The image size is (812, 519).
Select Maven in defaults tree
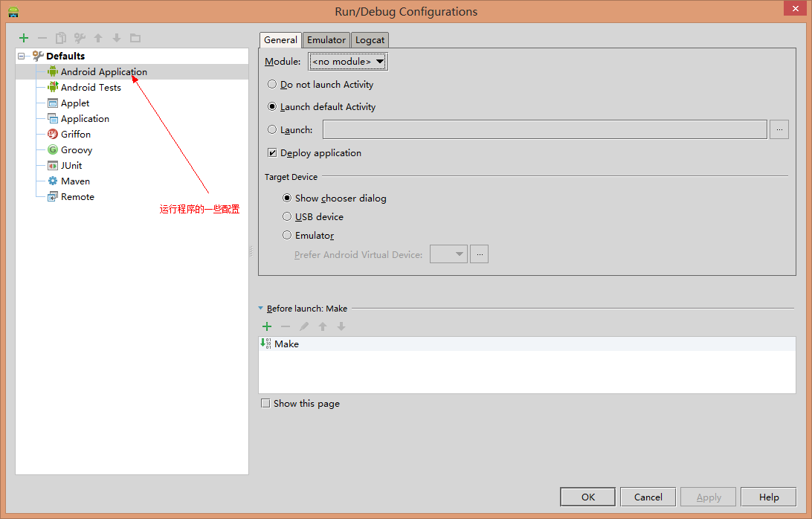click(76, 181)
